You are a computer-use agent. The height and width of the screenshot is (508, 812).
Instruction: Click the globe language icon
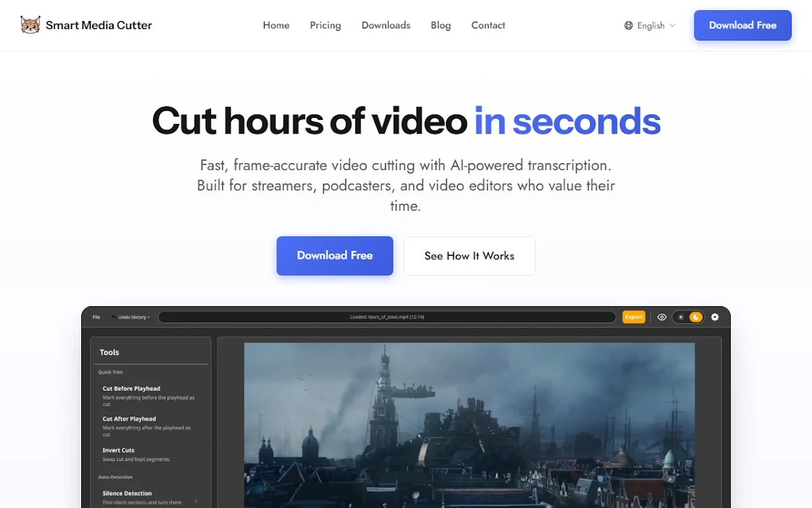tap(629, 26)
